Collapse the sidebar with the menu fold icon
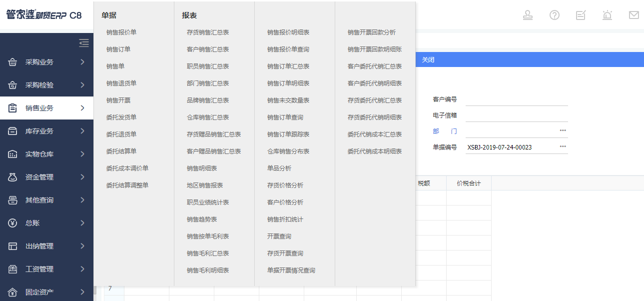644x301 pixels. point(84,43)
